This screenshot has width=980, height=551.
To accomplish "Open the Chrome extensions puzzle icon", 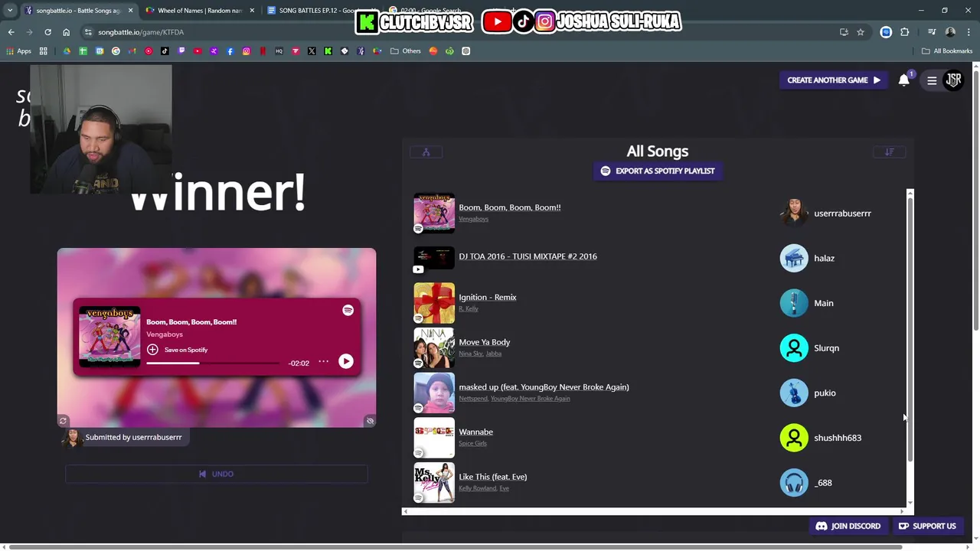I will click(x=905, y=32).
